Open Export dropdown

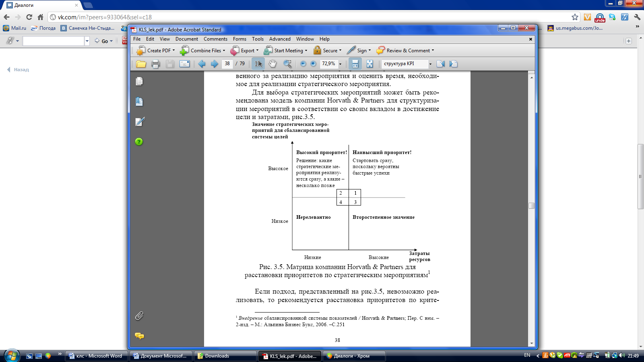click(x=244, y=50)
